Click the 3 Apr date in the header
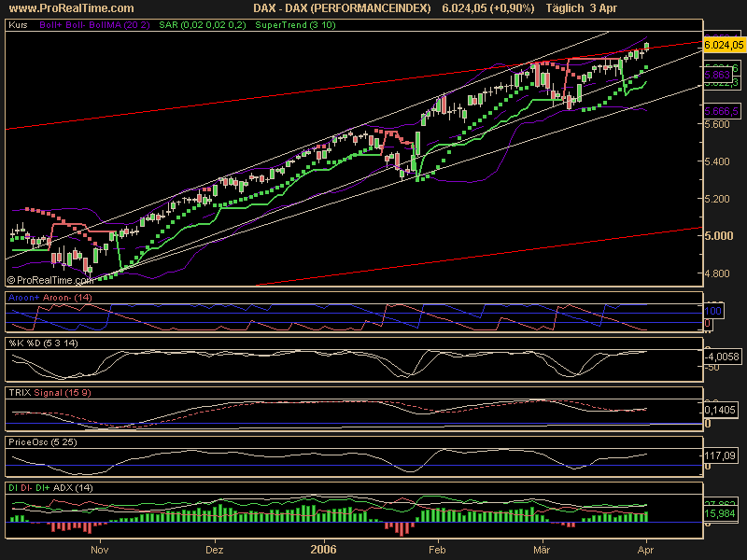The width and height of the screenshot is (747, 560). pos(603,8)
